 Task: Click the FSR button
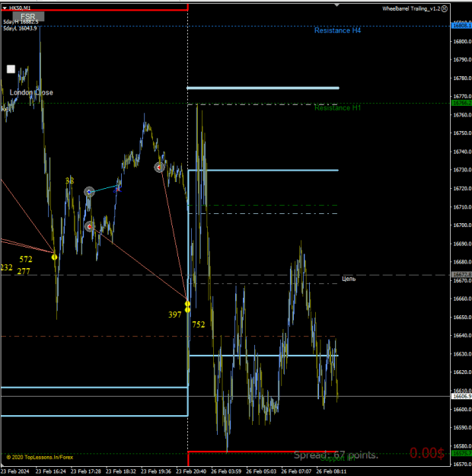tap(28, 17)
